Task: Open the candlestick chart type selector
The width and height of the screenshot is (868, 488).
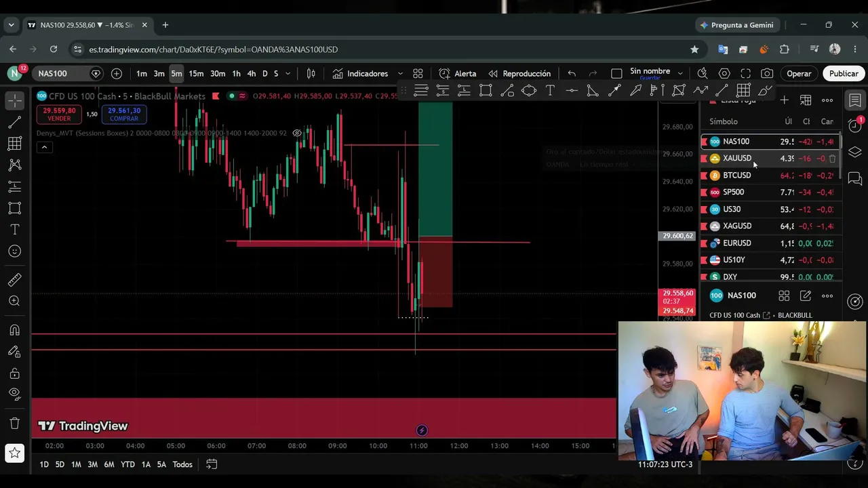Action: pyautogui.click(x=311, y=73)
